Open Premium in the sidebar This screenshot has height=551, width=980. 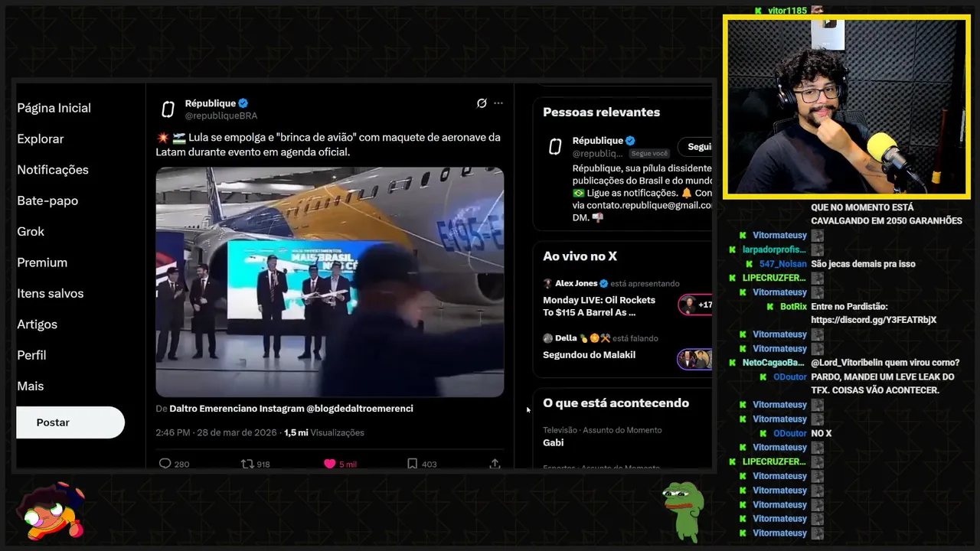(x=42, y=262)
